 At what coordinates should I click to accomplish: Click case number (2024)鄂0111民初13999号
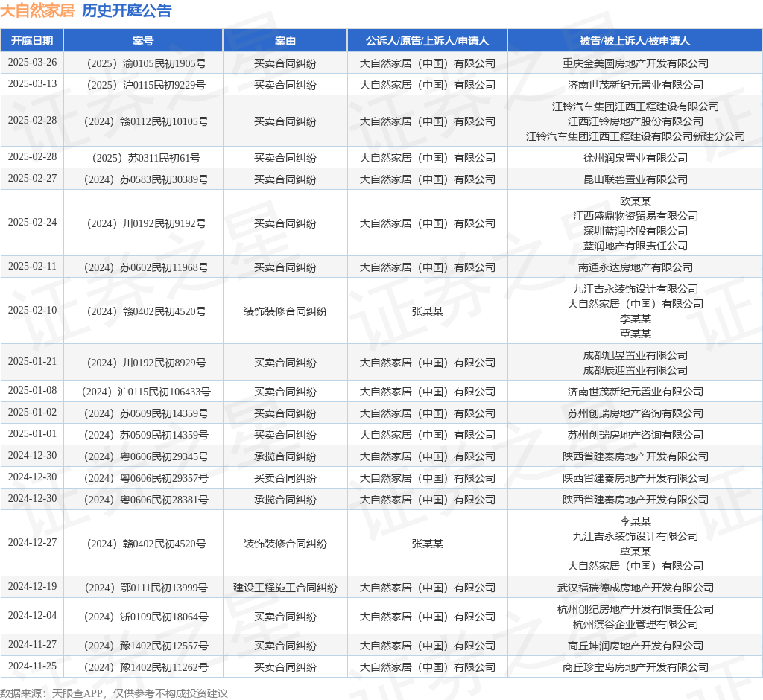(146, 588)
